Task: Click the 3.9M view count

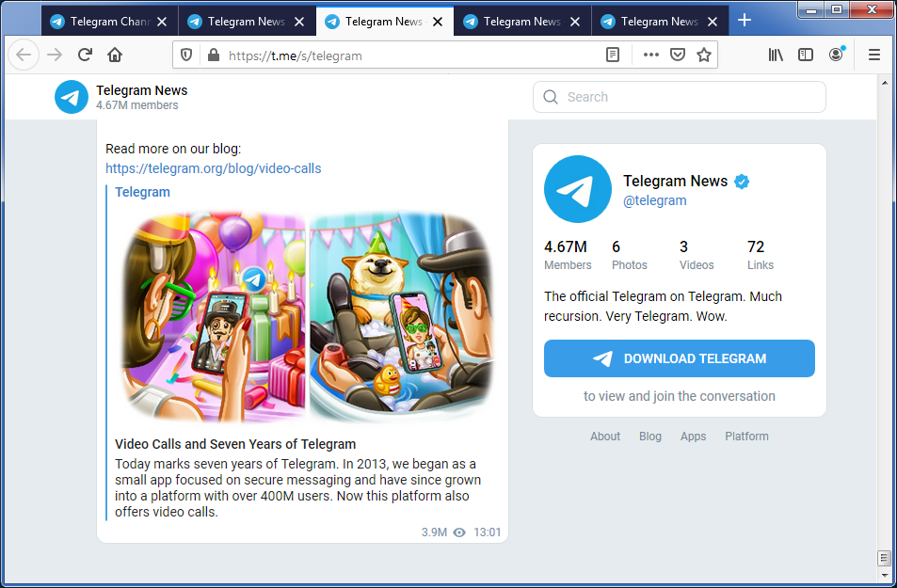Action: coord(434,532)
